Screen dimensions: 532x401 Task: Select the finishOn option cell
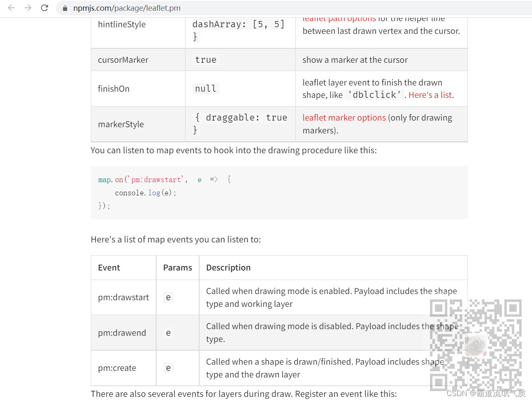pyautogui.click(x=138, y=89)
